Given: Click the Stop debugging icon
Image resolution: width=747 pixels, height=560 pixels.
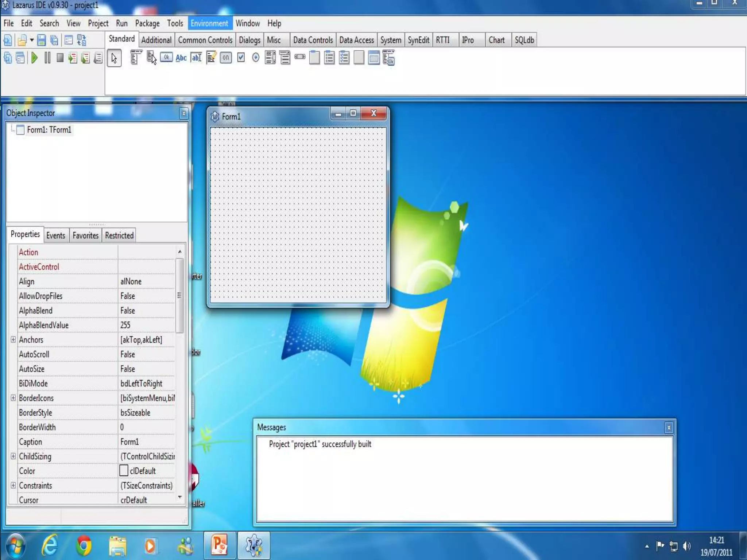Looking at the screenshot, I should [x=60, y=58].
